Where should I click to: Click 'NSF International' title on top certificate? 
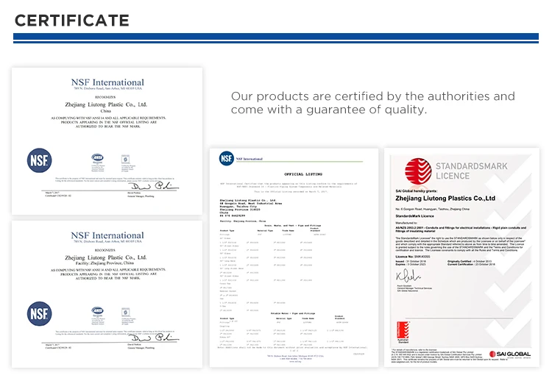tap(107, 82)
